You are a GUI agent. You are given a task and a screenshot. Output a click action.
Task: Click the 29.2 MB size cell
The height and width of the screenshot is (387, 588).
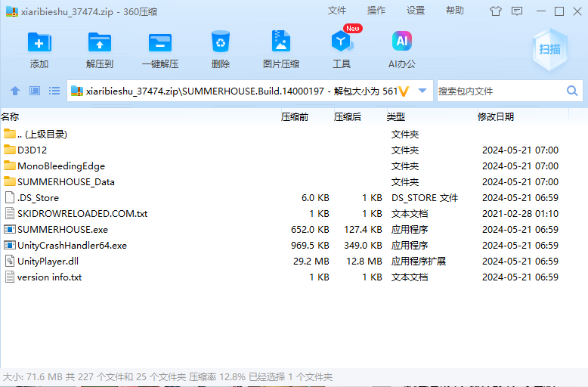pyautogui.click(x=311, y=261)
